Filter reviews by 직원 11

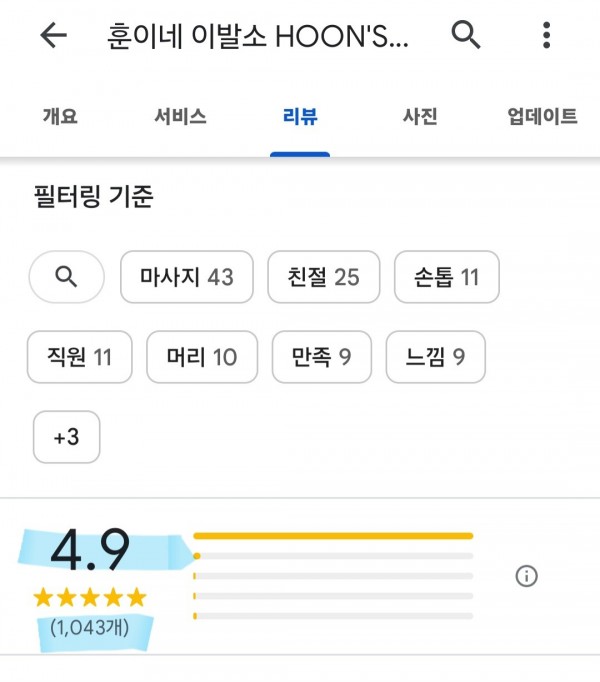[80, 356]
